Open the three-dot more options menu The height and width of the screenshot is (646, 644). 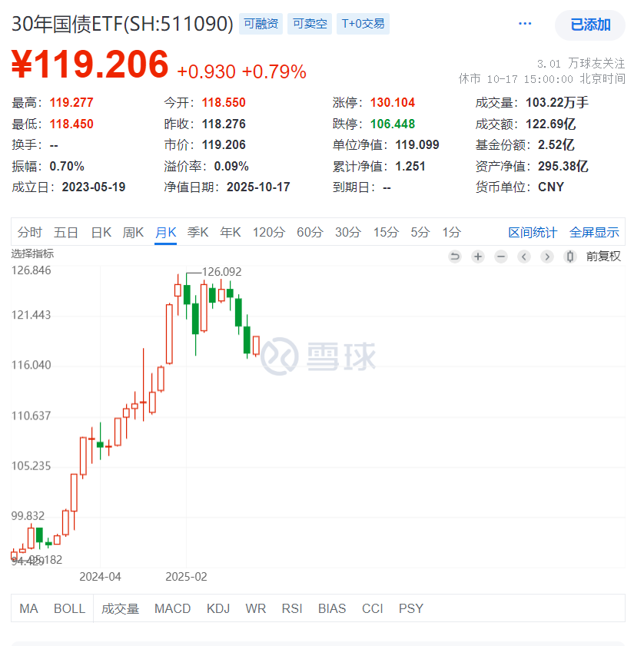pos(524,24)
